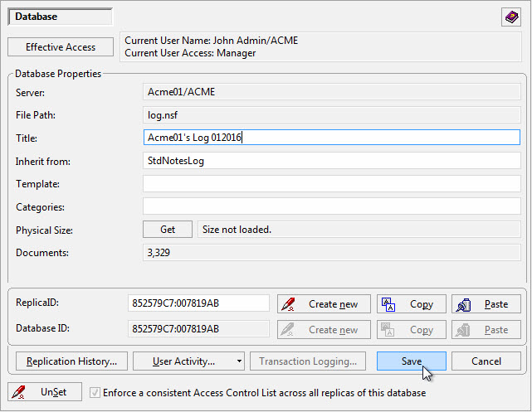
Task: Cancel the database dialog
Action: 486,361
